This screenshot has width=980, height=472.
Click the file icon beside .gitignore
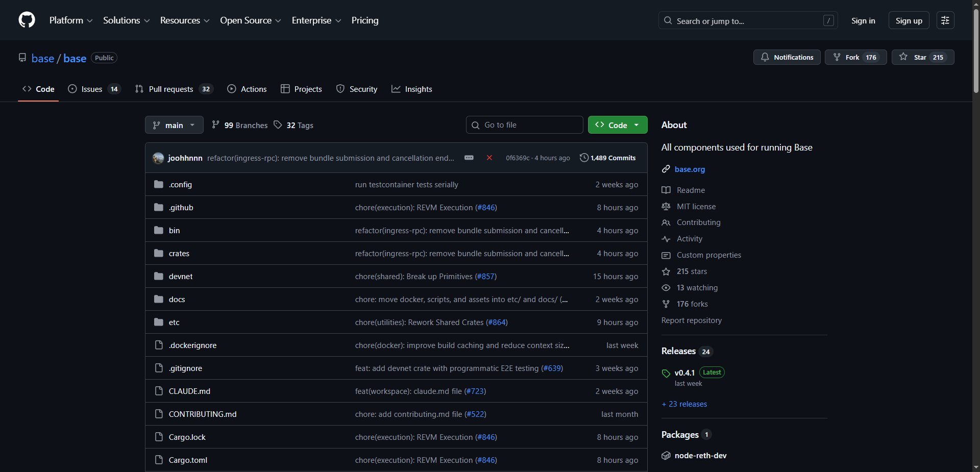coord(159,368)
